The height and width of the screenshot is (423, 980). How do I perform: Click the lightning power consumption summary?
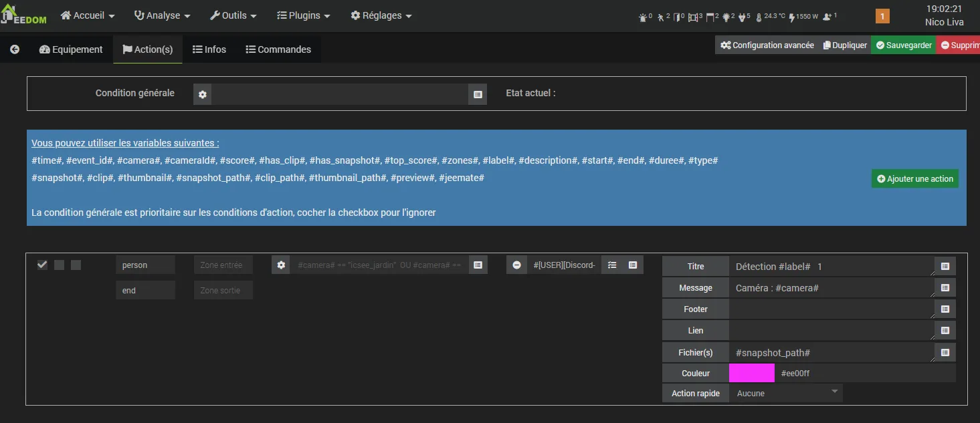coord(803,16)
